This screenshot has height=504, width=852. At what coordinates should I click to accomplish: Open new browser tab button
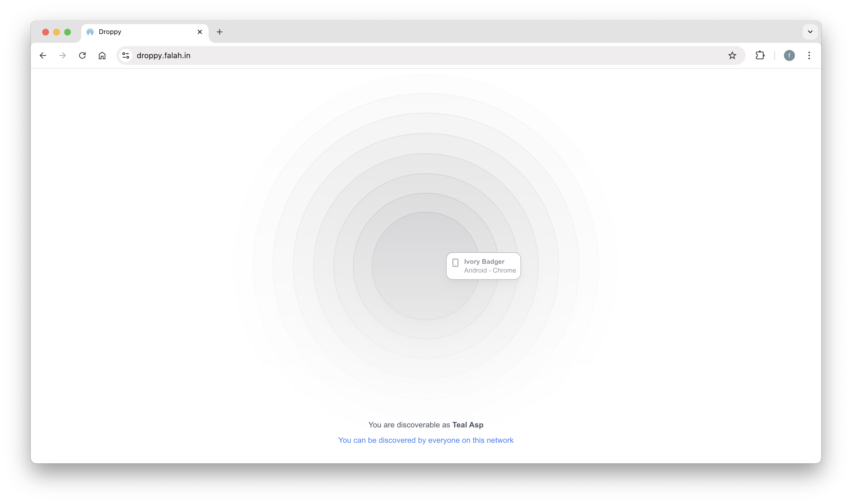(220, 32)
